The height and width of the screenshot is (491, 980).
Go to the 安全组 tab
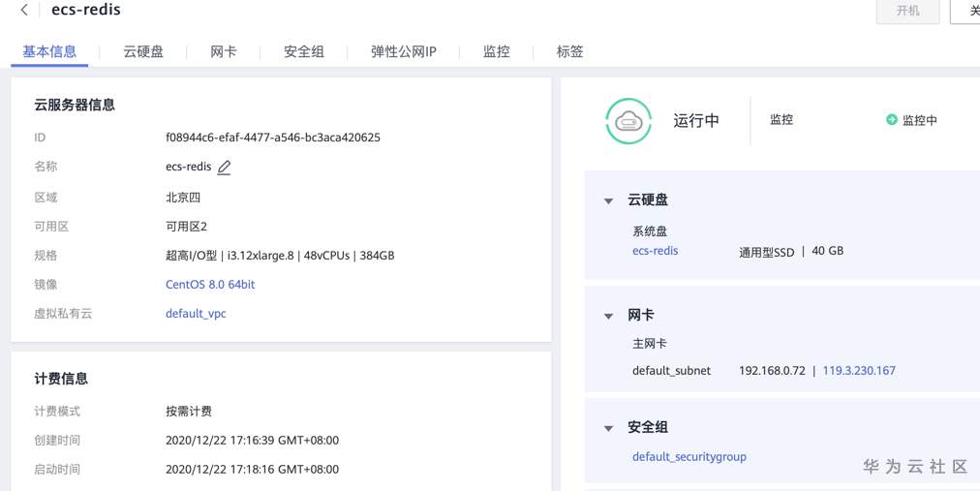click(x=304, y=51)
